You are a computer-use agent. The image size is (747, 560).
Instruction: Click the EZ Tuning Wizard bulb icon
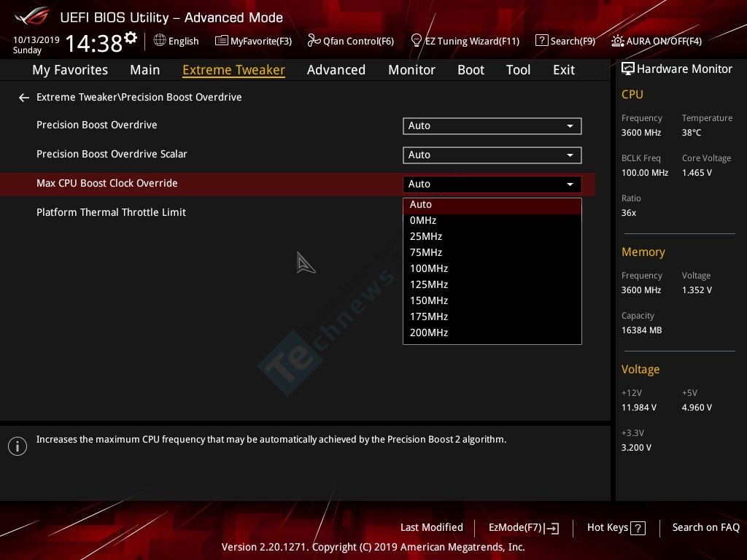(416, 41)
